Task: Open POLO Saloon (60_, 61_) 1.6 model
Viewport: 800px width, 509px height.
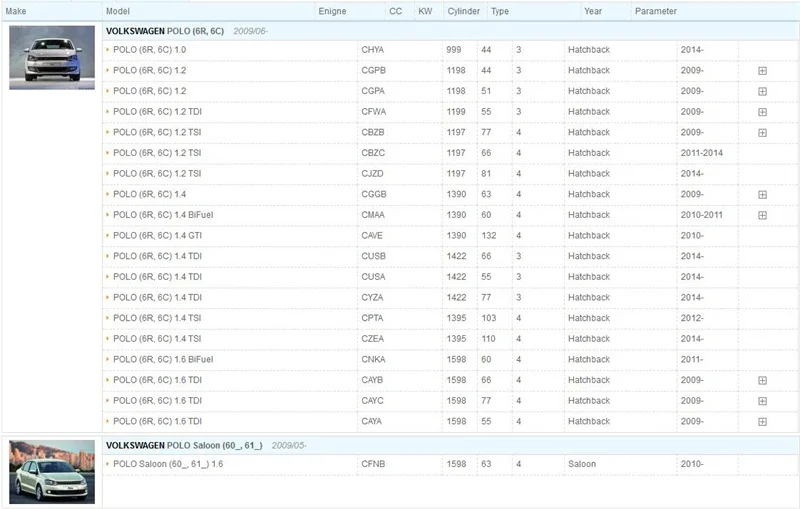Action: pos(168,464)
